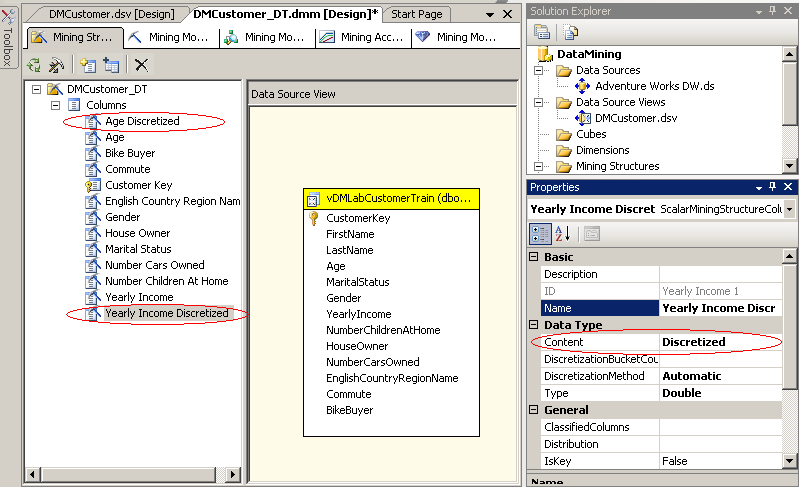The width and height of the screenshot is (799, 487).
Task: Click the IsKey property value False
Action: click(x=721, y=461)
